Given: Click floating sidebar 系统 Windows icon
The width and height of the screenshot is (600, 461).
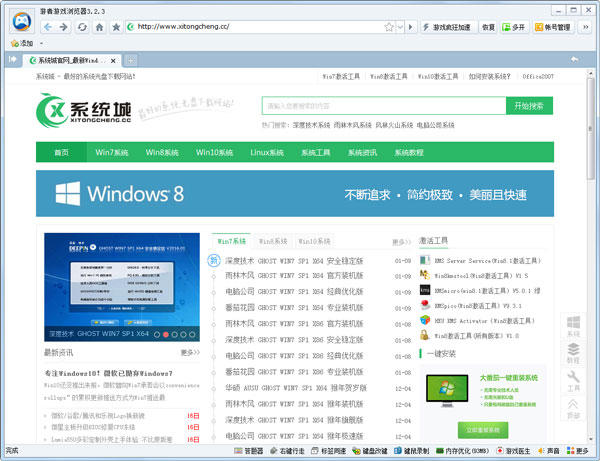Looking at the screenshot, I should point(573,326).
